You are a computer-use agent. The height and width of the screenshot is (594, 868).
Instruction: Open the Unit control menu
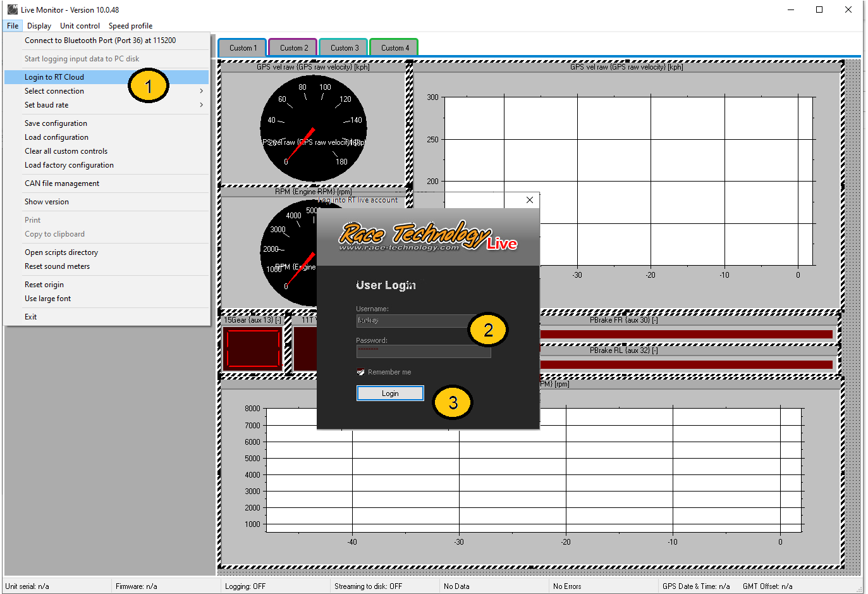point(80,26)
